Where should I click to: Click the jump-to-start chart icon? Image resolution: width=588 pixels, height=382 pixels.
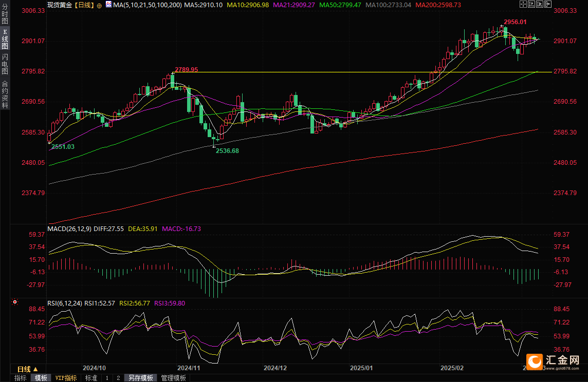(531, 4)
